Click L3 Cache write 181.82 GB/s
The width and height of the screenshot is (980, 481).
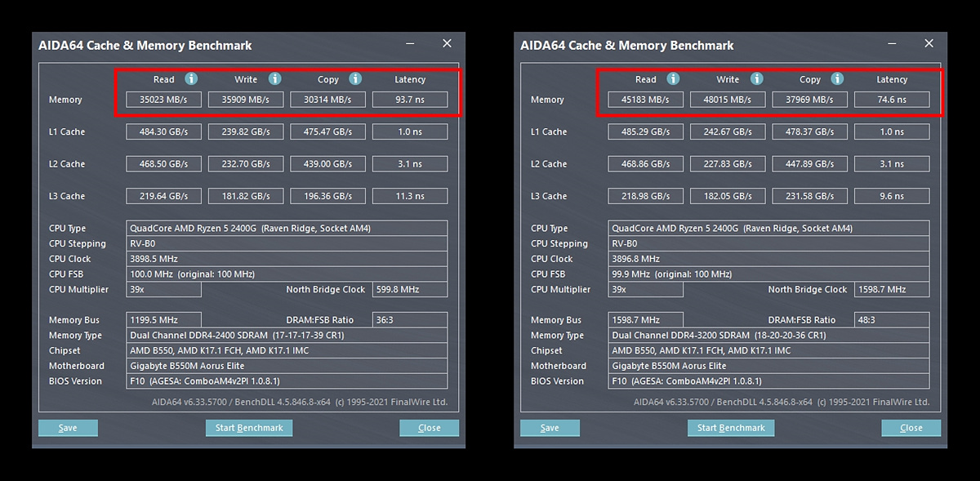click(246, 196)
